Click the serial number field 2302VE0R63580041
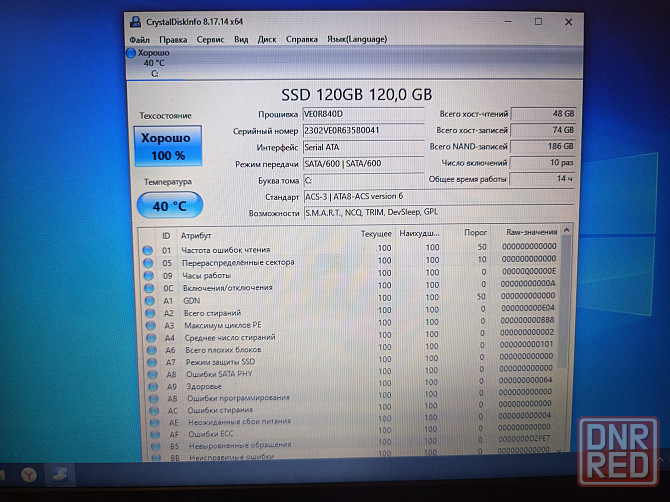The image size is (670, 502). coord(364,131)
